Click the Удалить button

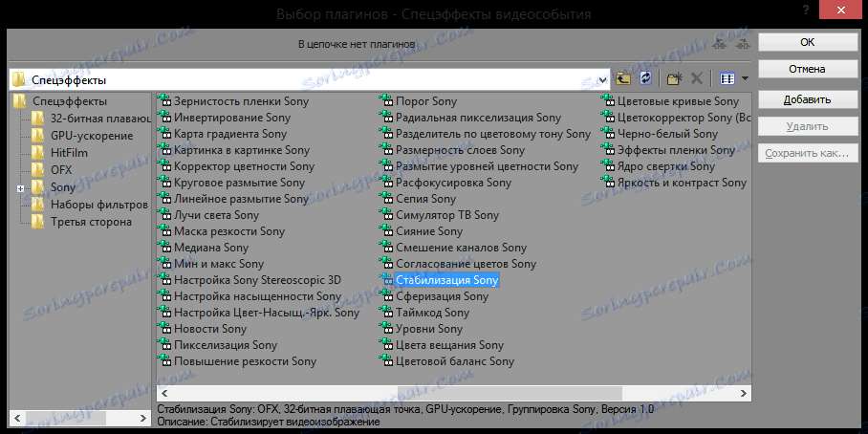click(x=807, y=126)
